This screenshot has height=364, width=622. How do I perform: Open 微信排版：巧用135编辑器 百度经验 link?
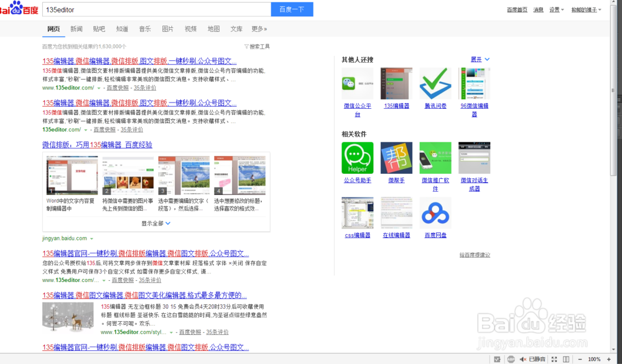point(97,145)
